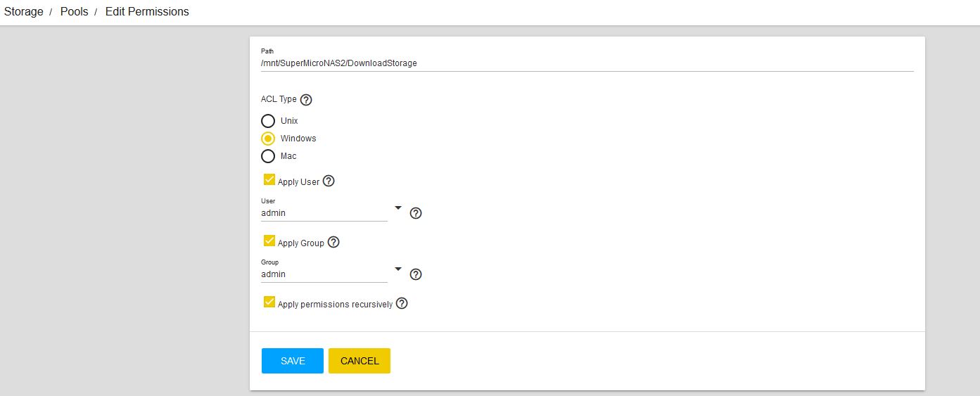The height and width of the screenshot is (396, 980).
Task: Navigate to Pools breadcrumb
Action: click(x=74, y=12)
